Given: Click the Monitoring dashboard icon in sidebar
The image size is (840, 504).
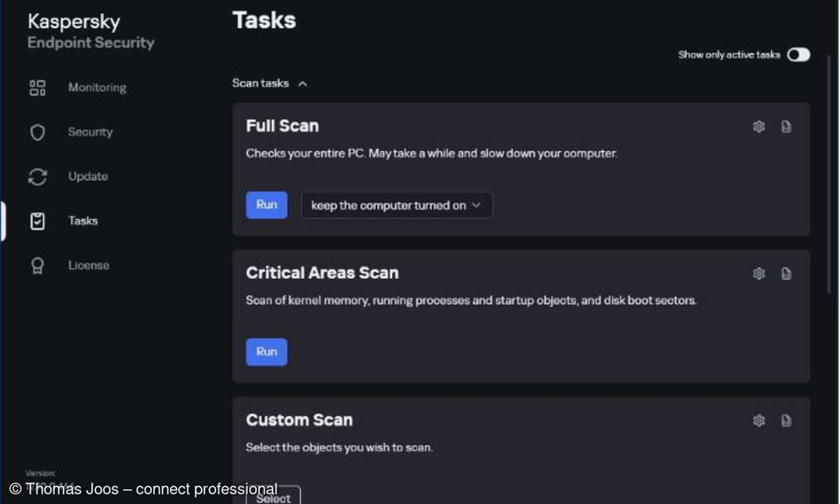Looking at the screenshot, I should (x=37, y=87).
